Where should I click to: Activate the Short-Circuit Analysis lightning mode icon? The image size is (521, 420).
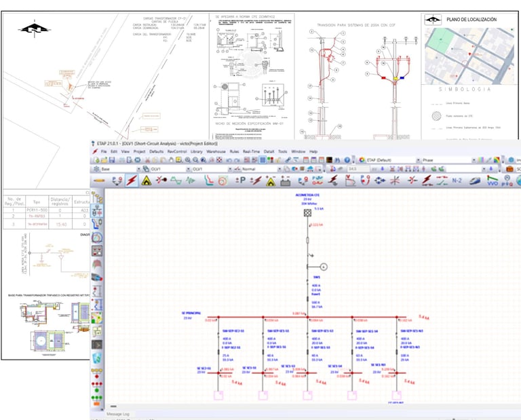coord(132,180)
